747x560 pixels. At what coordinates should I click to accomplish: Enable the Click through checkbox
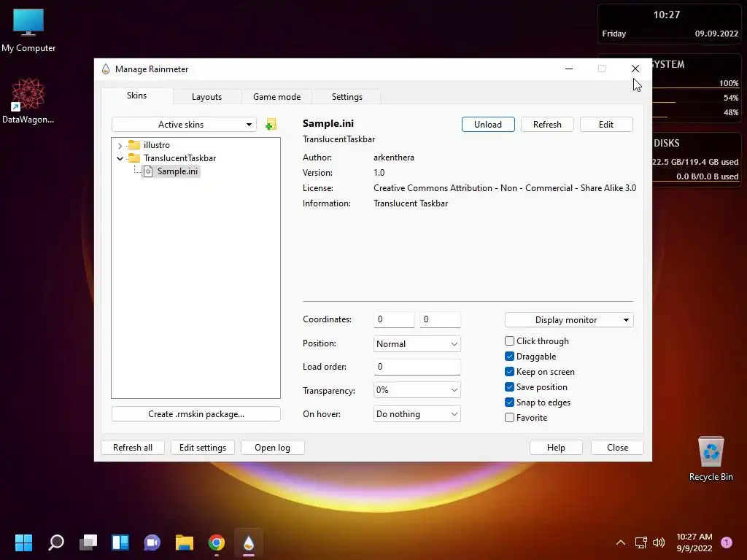click(509, 341)
